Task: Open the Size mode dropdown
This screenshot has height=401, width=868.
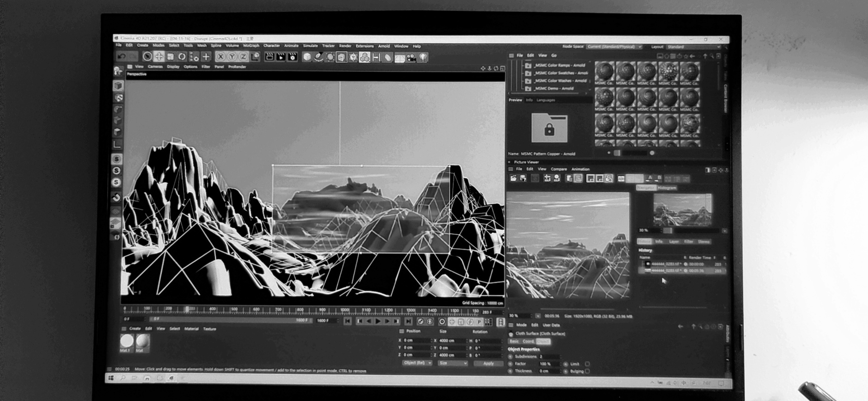Action: click(453, 363)
